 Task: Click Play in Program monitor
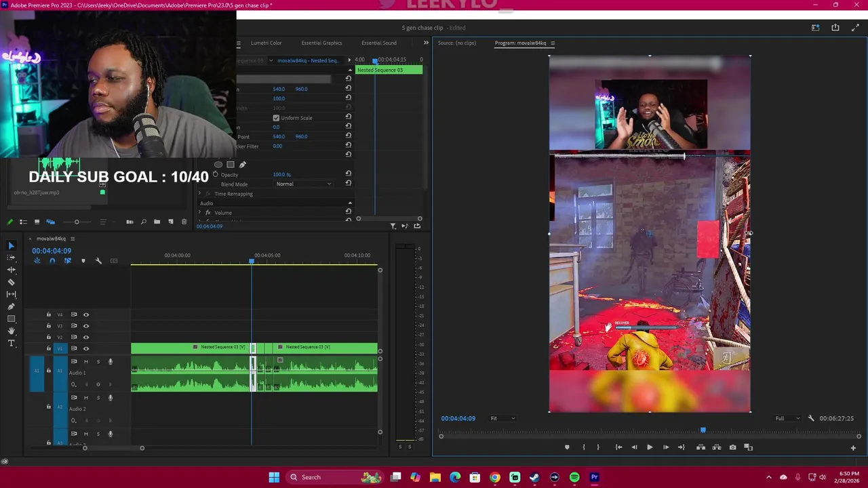coord(650,447)
